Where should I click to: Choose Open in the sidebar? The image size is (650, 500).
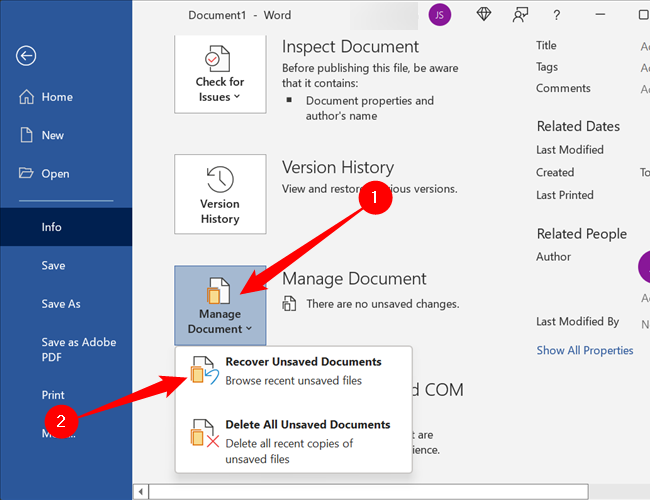66,173
